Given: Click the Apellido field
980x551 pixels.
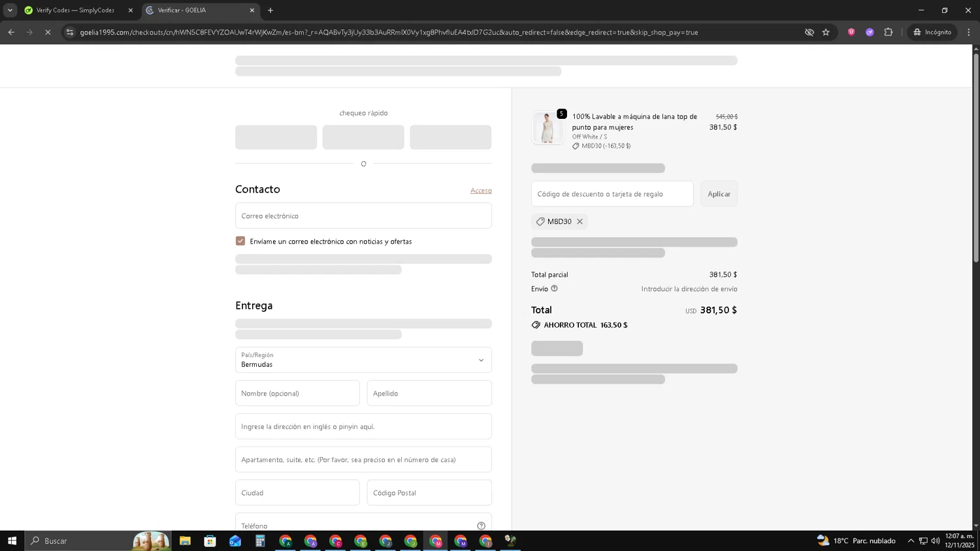Looking at the screenshot, I should 429,393.
